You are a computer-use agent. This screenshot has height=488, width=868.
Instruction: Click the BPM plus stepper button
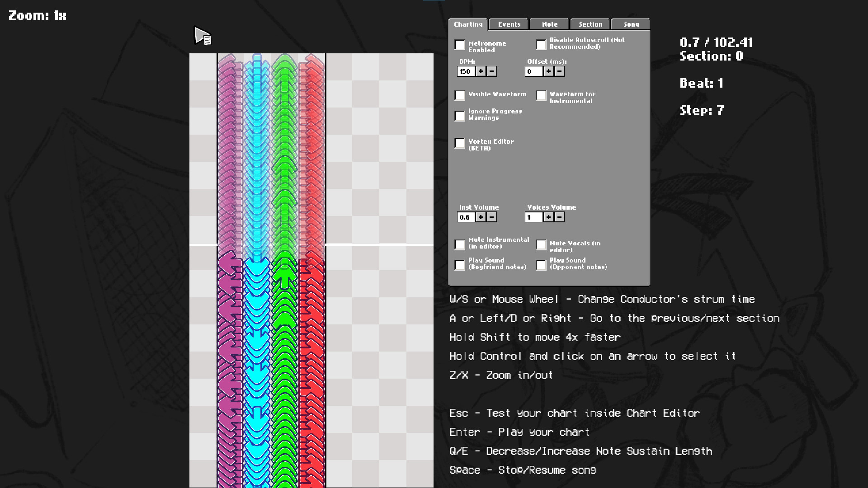(481, 71)
